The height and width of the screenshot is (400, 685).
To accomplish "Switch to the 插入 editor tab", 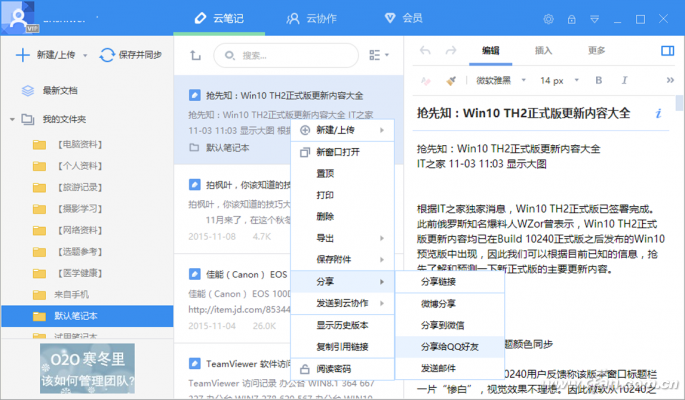I will coord(543,51).
